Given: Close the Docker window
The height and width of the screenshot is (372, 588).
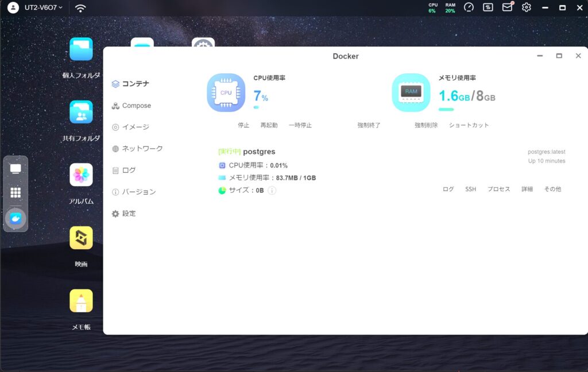Looking at the screenshot, I should 578,56.
